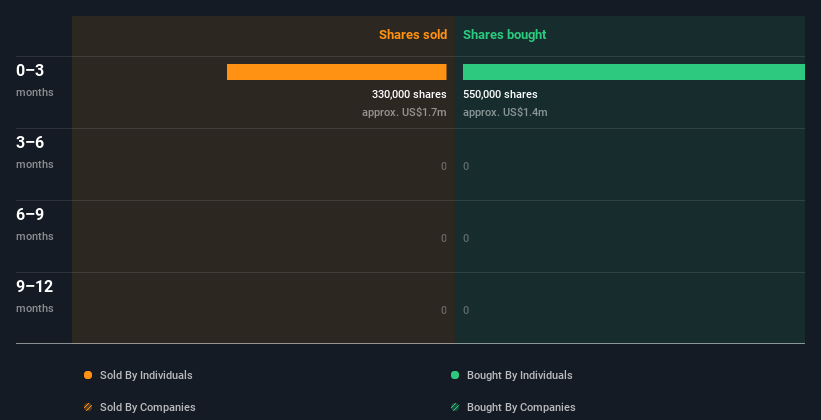Click the green Bought By Individuals legend dot

(x=455, y=375)
